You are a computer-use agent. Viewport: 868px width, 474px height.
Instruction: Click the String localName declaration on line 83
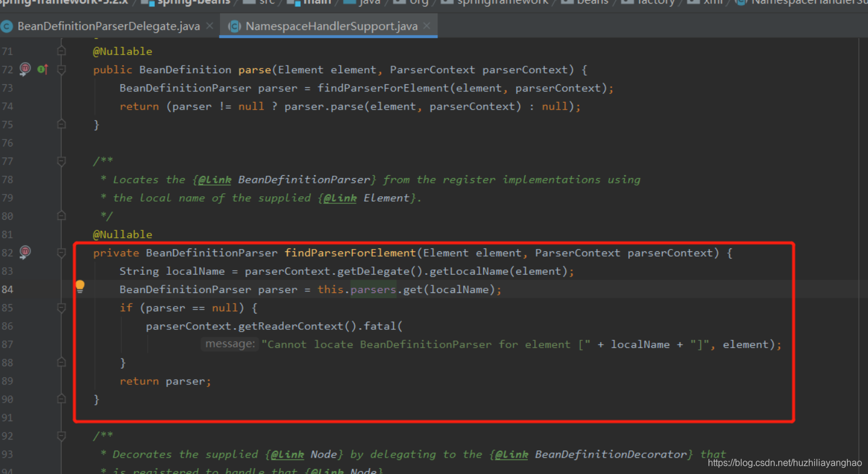[x=172, y=271]
